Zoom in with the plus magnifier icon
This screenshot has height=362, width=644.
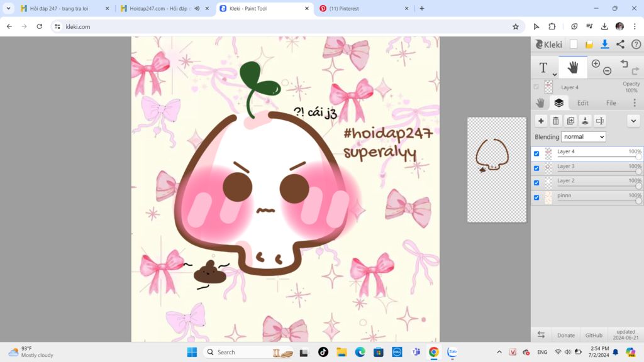click(596, 63)
